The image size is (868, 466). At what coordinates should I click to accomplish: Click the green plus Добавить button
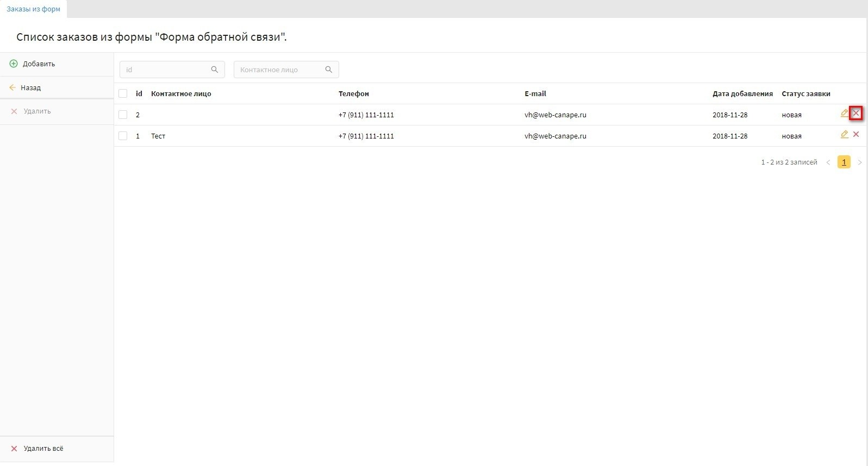(x=33, y=64)
